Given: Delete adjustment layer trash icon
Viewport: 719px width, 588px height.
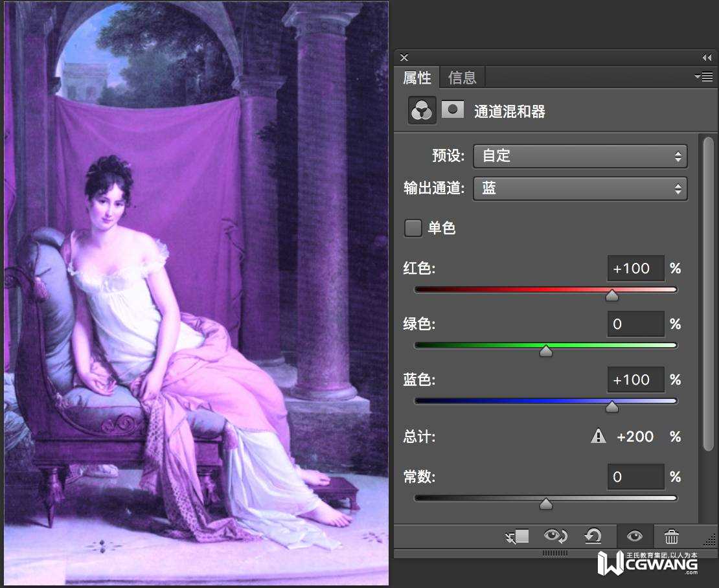Looking at the screenshot, I should coord(671,536).
